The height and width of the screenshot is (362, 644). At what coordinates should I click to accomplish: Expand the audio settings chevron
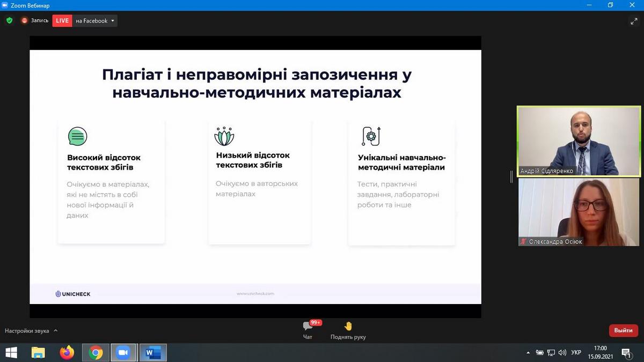tap(56, 331)
